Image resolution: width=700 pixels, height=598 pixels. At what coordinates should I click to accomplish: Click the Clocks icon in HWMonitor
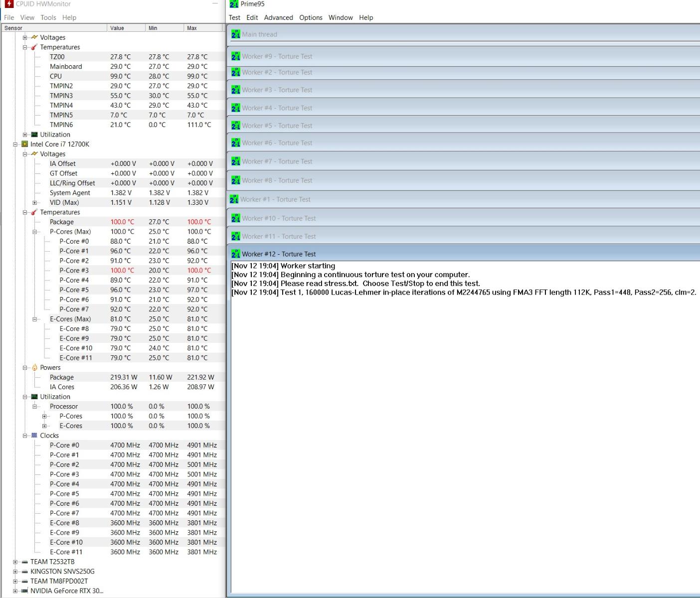pyautogui.click(x=34, y=436)
